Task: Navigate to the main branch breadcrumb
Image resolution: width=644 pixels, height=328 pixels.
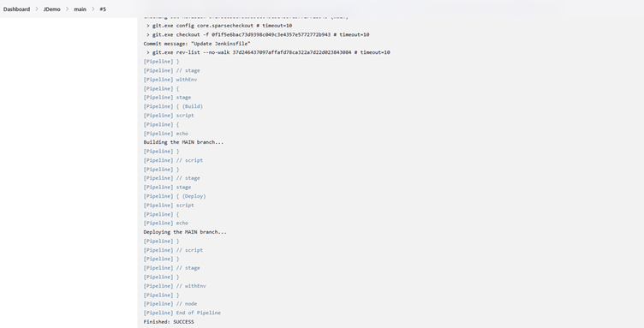Action: click(x=80, y=9)
